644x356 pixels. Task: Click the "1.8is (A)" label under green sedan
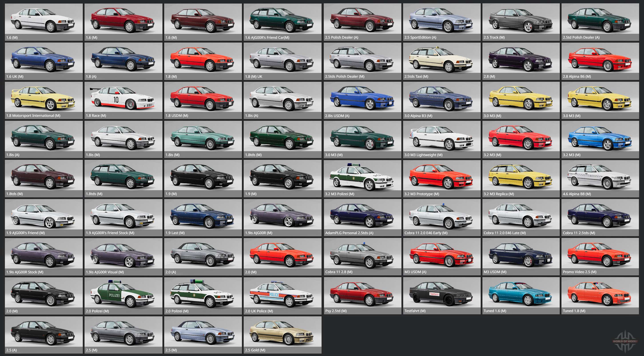tap(13, 155)
